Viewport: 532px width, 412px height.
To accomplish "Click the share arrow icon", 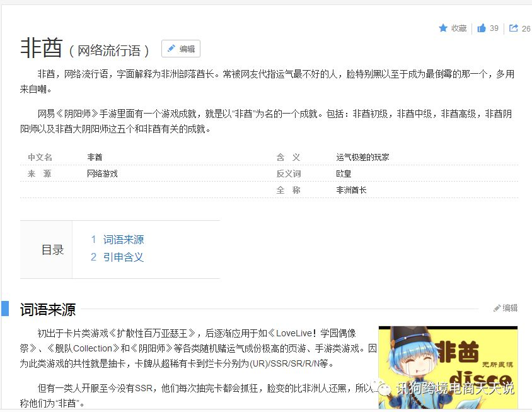I will 513,28.
